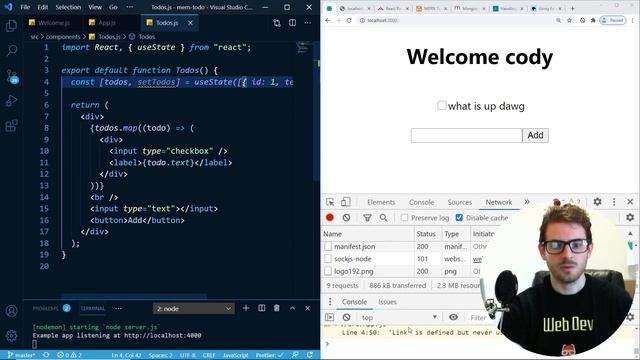
Task: Open the VS Code overflow menu ellipsis
Action: (129, 7)
